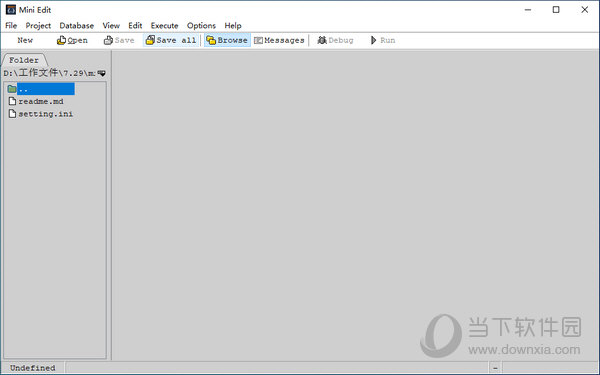Open the Project menu
The width and height of the screenshot is (600, 375).
(38, 26)
